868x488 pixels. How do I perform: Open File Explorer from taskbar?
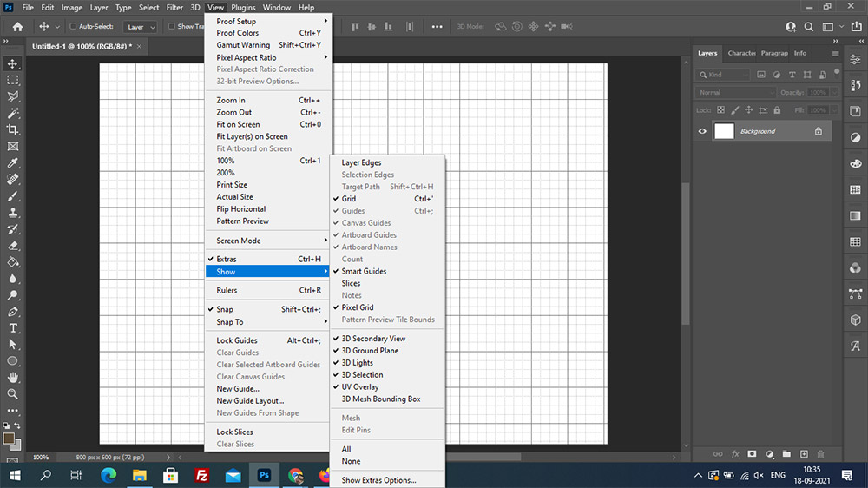point(140,475)
